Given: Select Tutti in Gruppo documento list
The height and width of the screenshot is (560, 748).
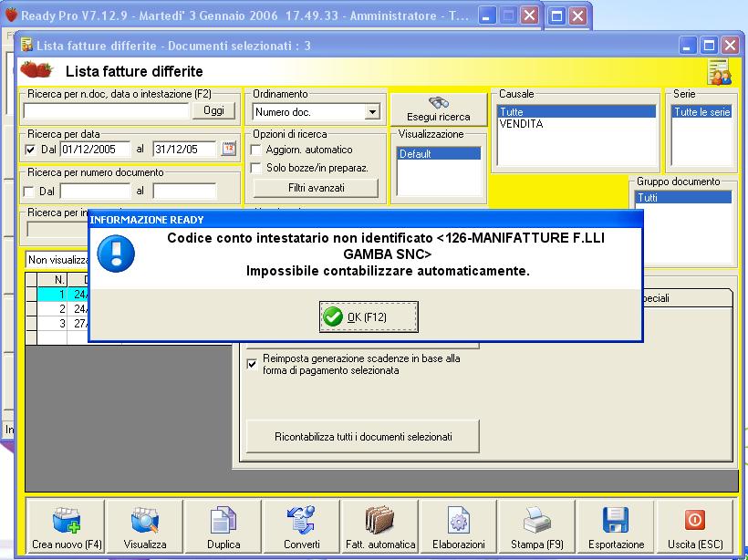Looking at the screenshot, I should (x=683, y=198).
